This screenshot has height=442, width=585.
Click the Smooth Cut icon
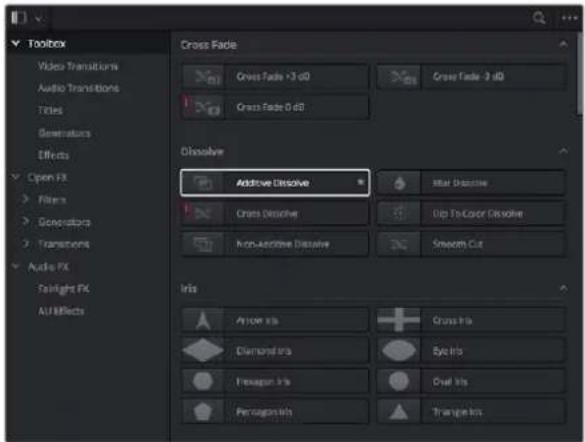pyautogui.click(x=399, y=244)
